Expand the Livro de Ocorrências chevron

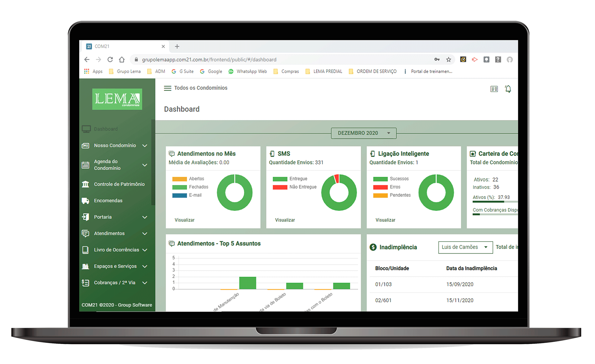145,250
